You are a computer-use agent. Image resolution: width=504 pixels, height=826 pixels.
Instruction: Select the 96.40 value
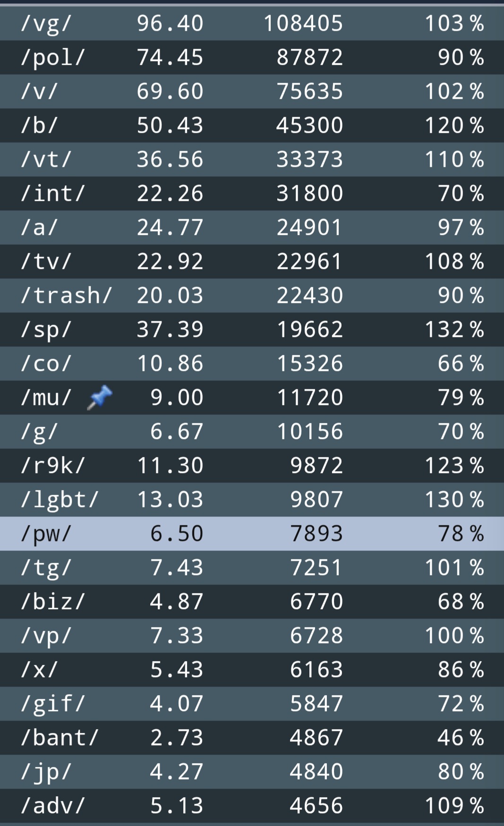(x=170, y=24)
